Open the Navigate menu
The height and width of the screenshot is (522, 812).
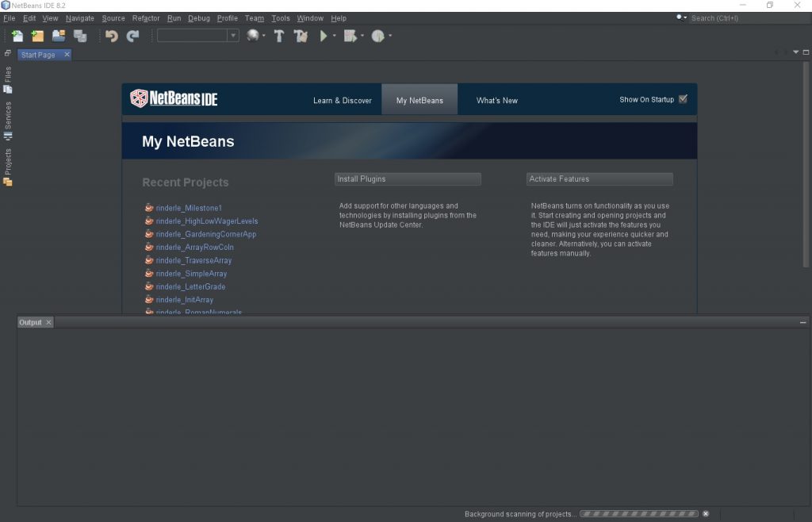[80, 18]
